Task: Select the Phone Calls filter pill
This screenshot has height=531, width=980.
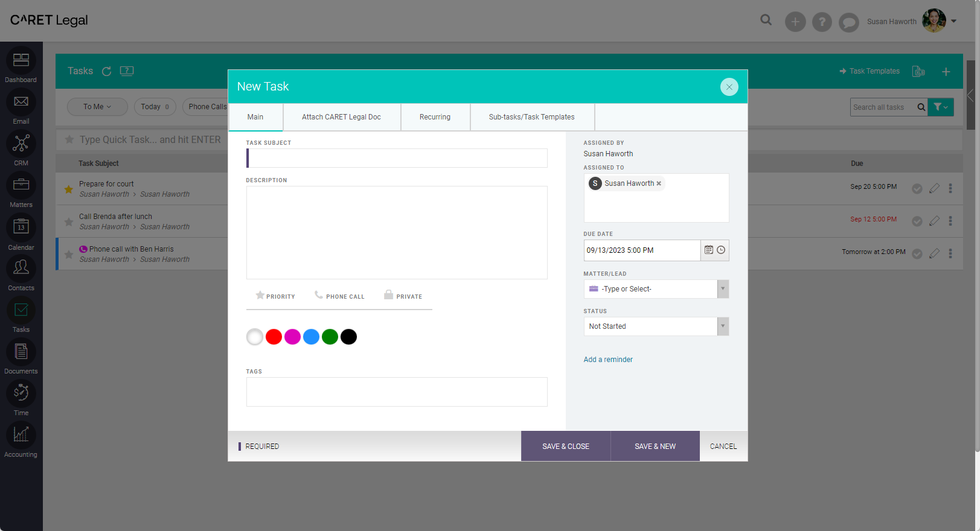Action: click(205, 107)
